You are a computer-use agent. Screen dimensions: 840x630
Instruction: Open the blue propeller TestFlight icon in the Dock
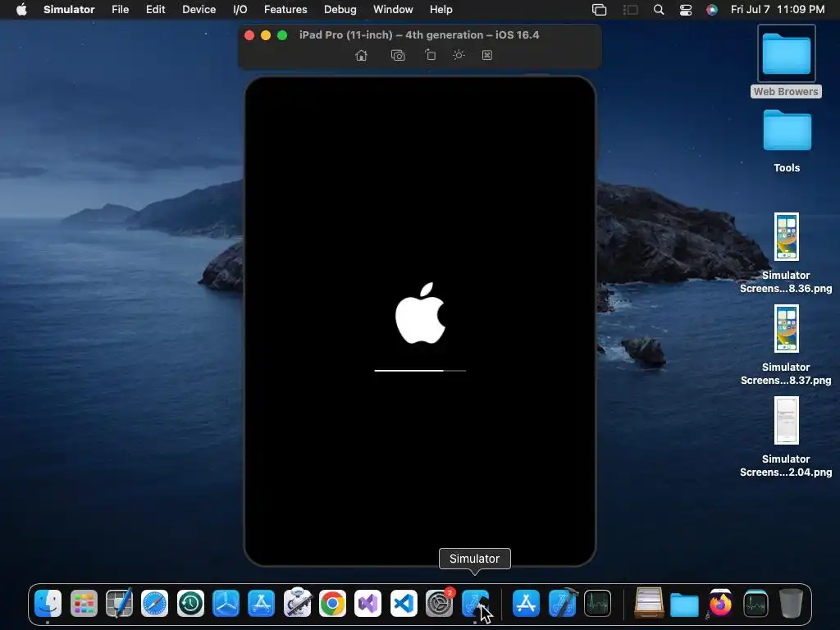click(x=226, y=604)
